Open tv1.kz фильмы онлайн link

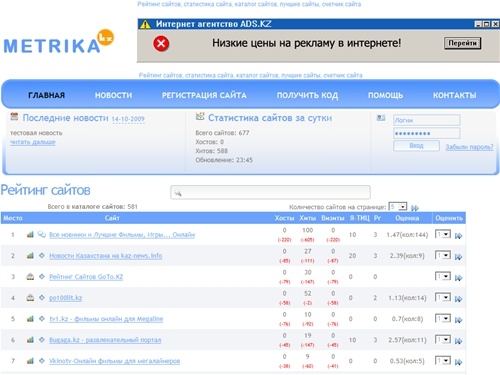point(106,319)
